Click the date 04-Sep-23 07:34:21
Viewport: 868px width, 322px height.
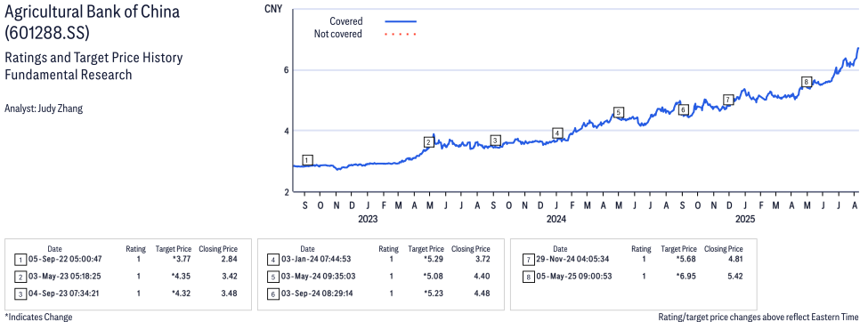[65, 294]
